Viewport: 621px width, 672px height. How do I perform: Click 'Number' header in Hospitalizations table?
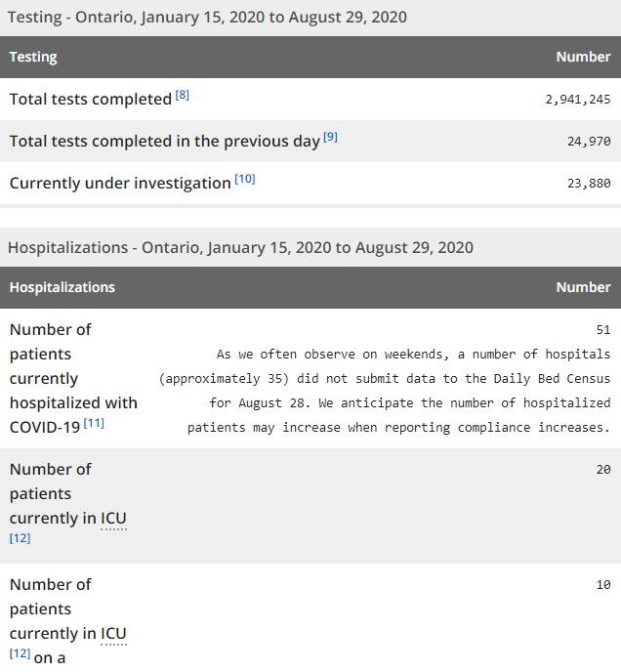click(x=583, y=287)
